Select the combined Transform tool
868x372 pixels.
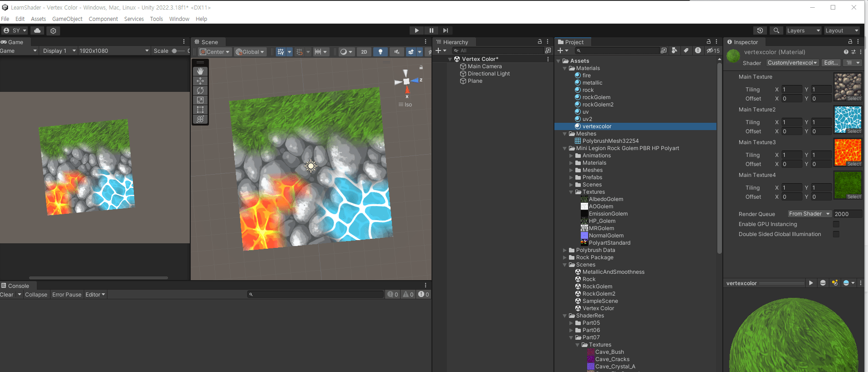pos(200,119)
